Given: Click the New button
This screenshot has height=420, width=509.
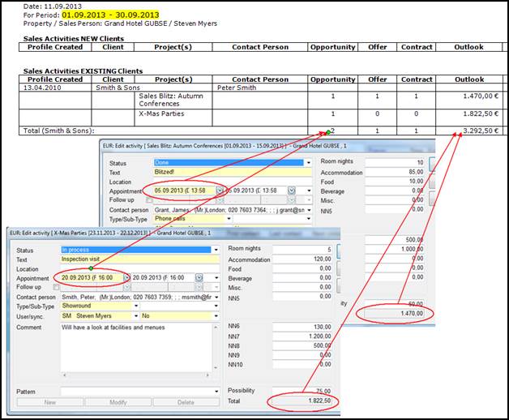Looking at the screenshot, I should coord(49,402).
